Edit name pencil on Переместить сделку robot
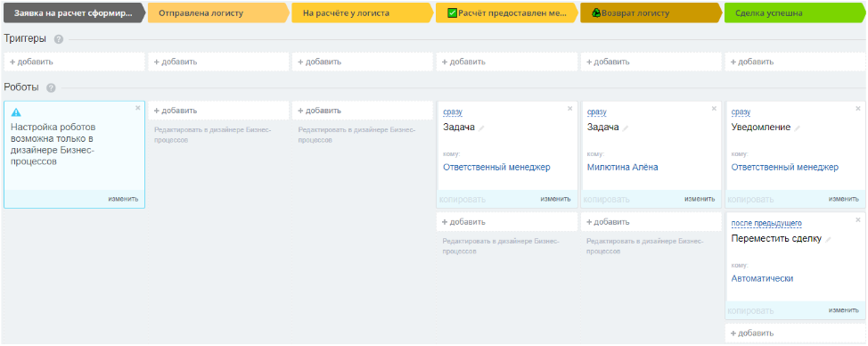The width and height of the screenshot is (868, 346). pos(828,239)
